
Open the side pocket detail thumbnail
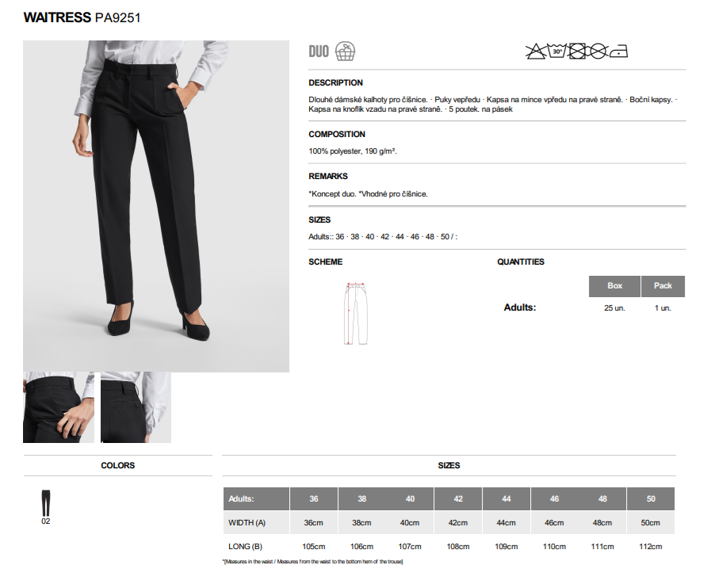59,407
